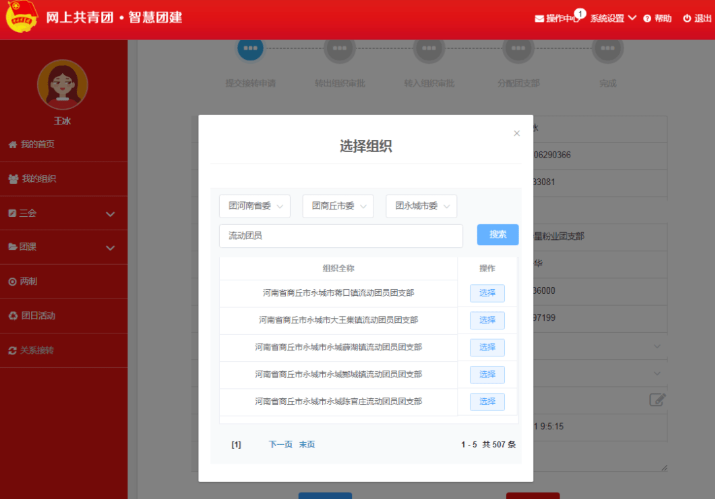
Task: Click the 搜索 button
Action: click(x=497, y=234)
